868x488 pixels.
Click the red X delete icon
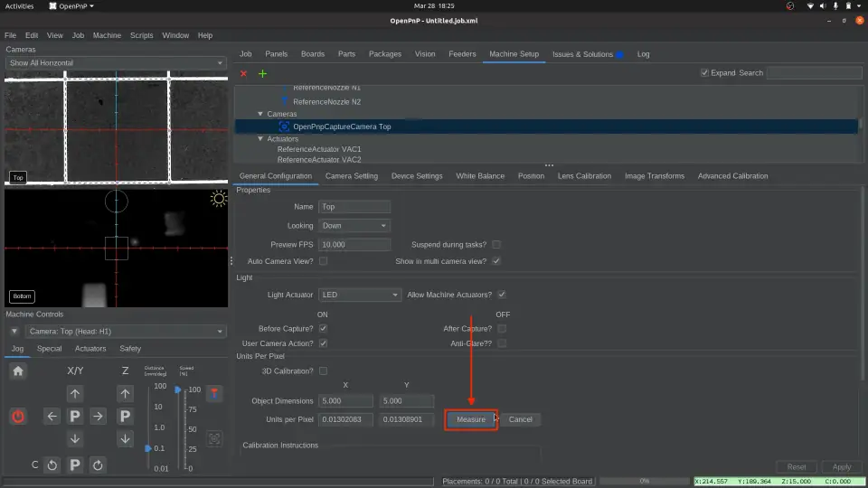pos(243,73)
